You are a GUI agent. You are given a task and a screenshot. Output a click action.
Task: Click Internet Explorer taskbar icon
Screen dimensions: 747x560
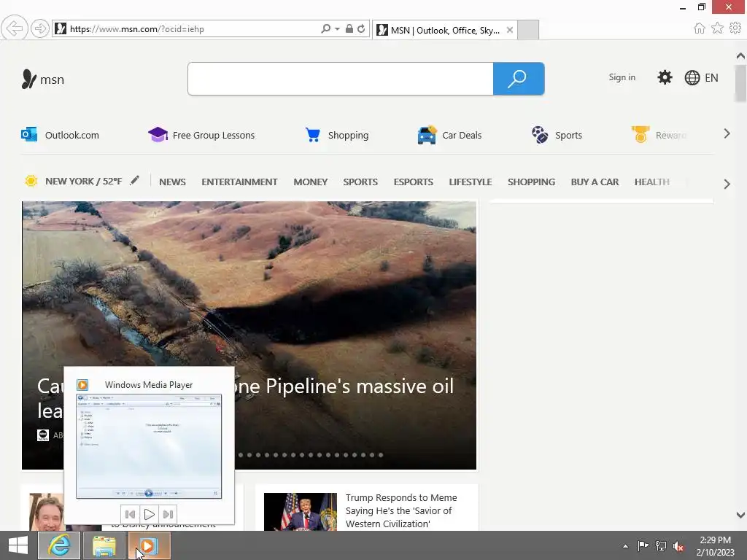pos(59,545)
